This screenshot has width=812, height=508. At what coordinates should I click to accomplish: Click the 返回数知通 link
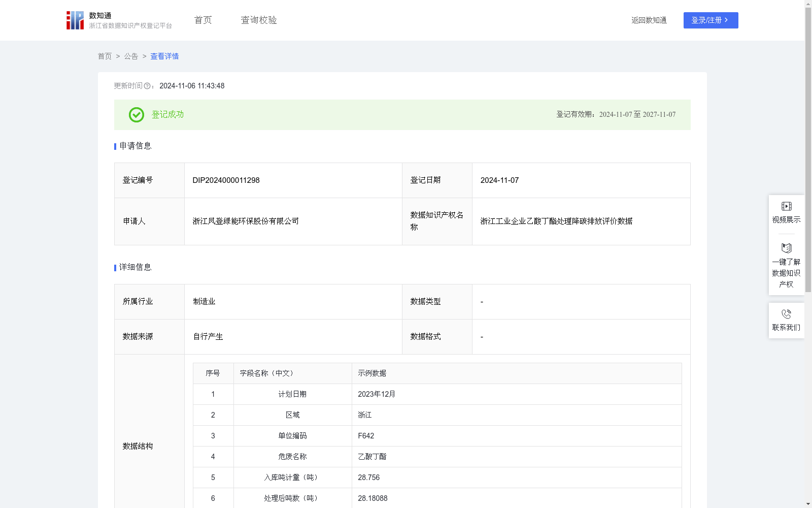[x=649, y=20]
